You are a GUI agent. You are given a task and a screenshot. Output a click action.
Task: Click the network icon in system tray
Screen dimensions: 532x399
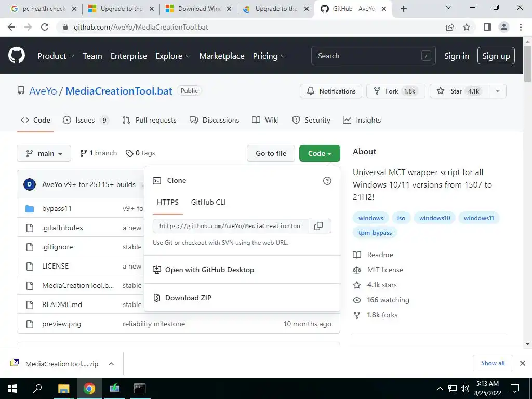point(453,389)
